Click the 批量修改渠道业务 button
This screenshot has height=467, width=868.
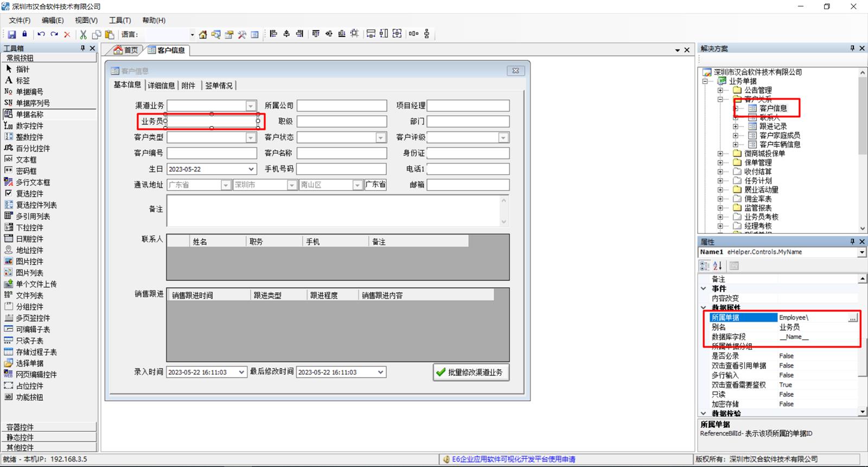pyautogui.click(x=471, y=372)
